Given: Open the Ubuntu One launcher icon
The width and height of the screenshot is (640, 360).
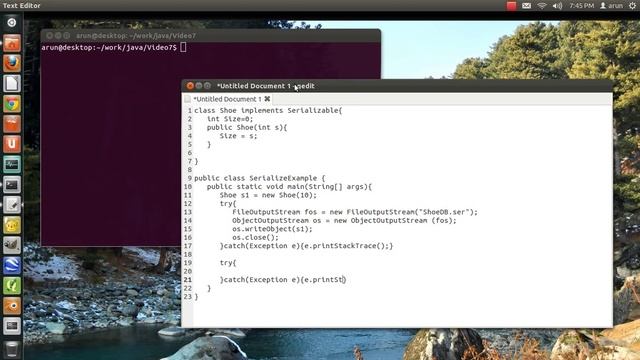Looking at the screenshot, I should pyautogui.click(x=12, y=144).
